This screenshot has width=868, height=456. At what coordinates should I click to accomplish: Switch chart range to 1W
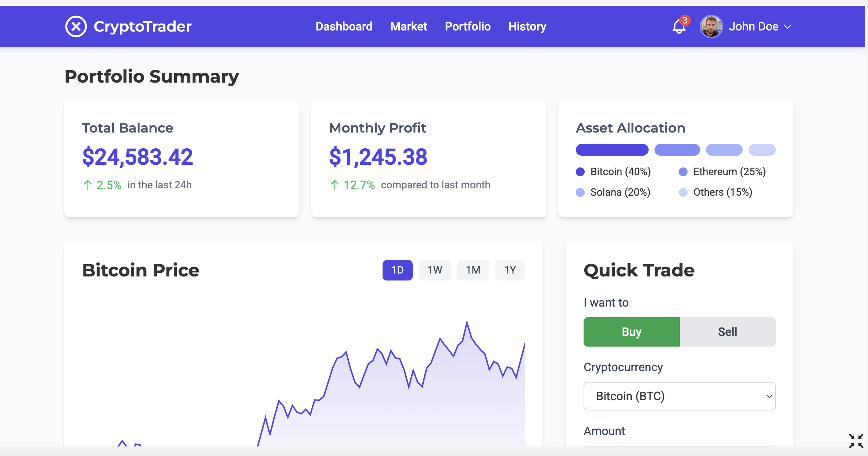pos(435,270)
